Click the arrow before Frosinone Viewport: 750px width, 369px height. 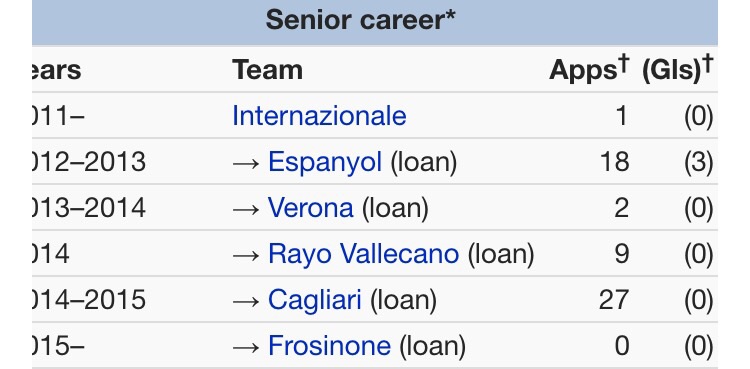pyautogui.click(x=246, y=347)
